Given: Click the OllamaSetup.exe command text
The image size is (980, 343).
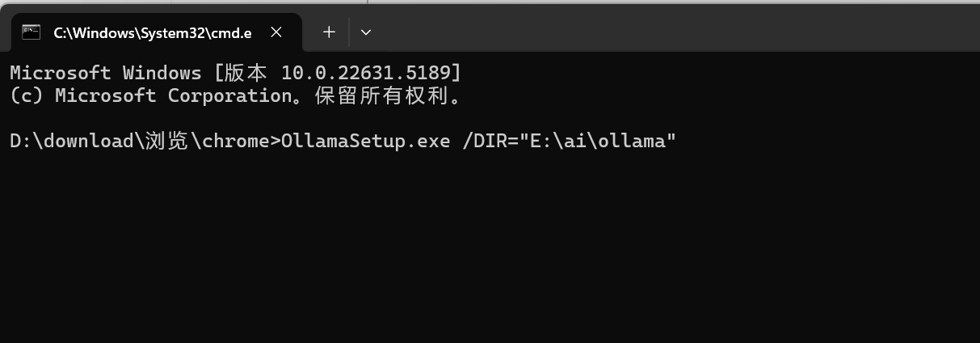Looking at the screenshot, I should pos(365,141).
